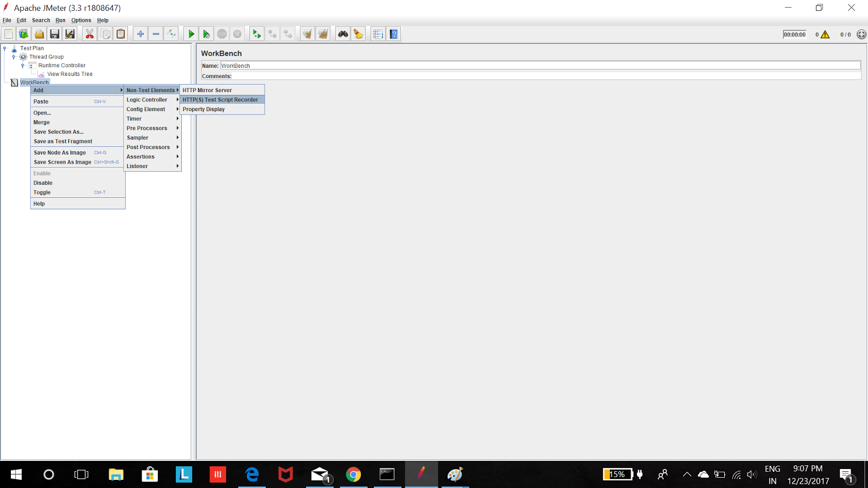Click the yellow warning triangle in status bar

click(825, 34)
